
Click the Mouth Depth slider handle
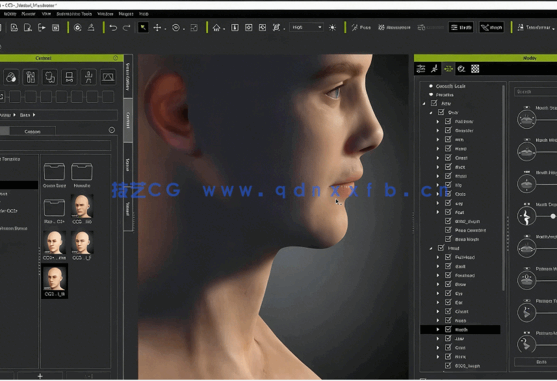(553, 216)
